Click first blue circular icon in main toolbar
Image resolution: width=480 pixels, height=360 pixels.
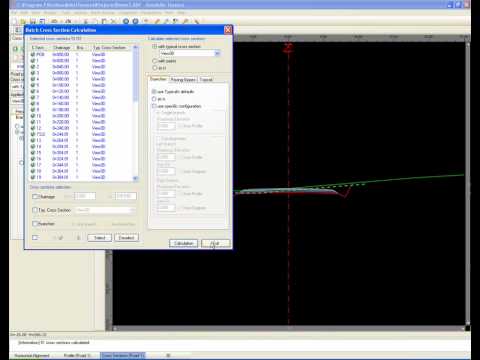coord(126,21)
